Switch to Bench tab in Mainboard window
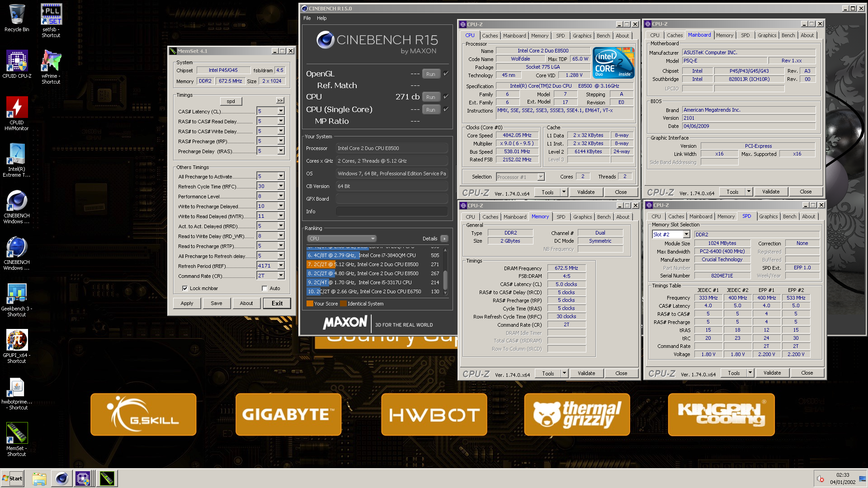 point(788,35)
